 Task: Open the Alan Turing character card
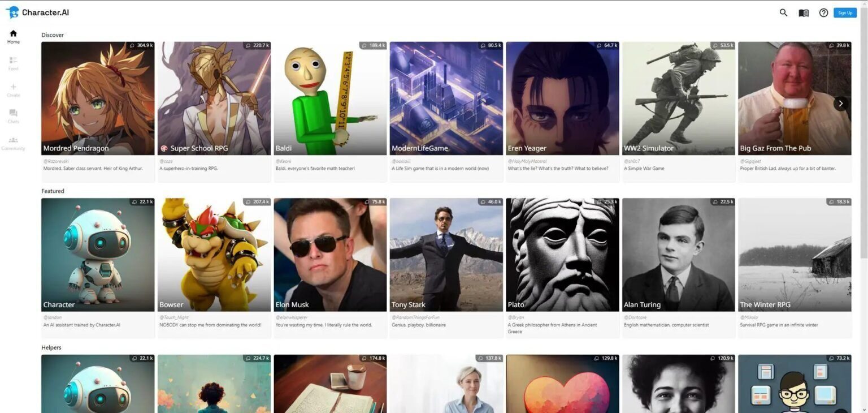[x=679, y=268]
